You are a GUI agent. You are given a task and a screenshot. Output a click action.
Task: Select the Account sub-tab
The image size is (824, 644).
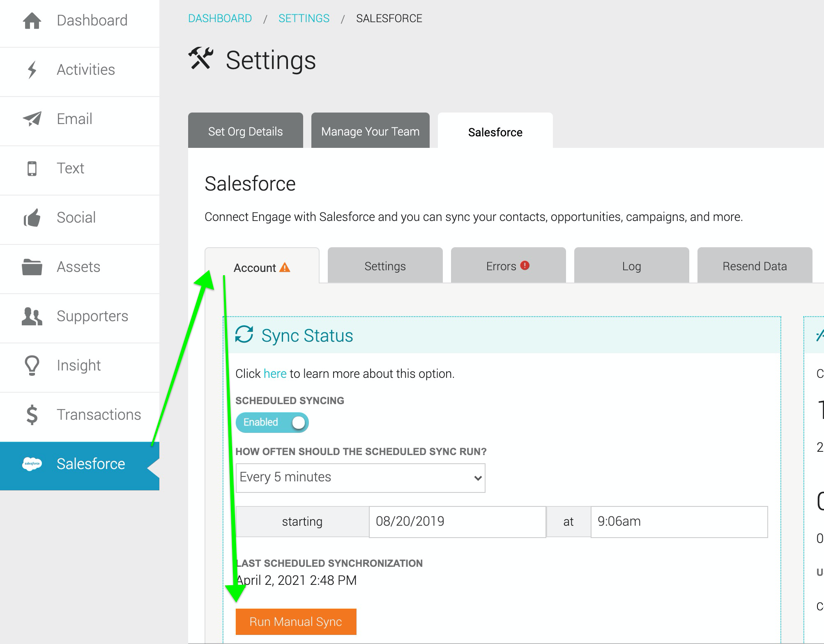(x=262, y=266)
